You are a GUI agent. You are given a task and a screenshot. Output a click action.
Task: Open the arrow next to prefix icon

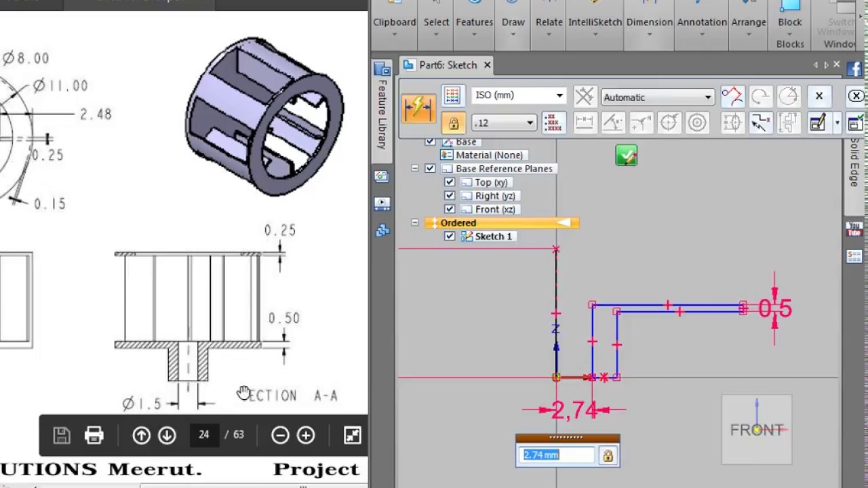pos(837,123)
